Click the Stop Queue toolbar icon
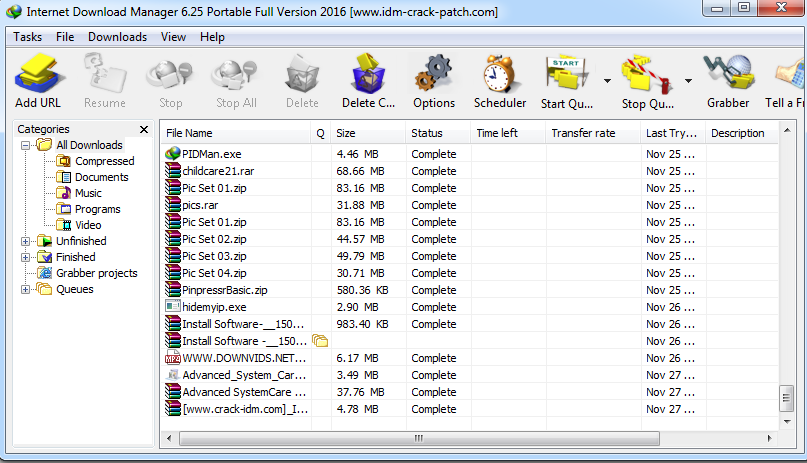The image size is (807, 463). pyautogui.click(x=647, y=75)
